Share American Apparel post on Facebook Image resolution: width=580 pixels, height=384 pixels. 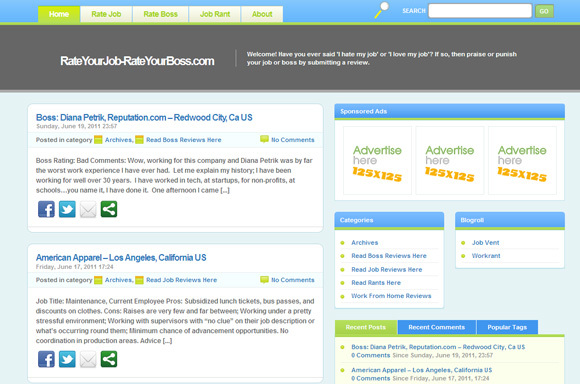pyautogui.click(x=46, y=359)
